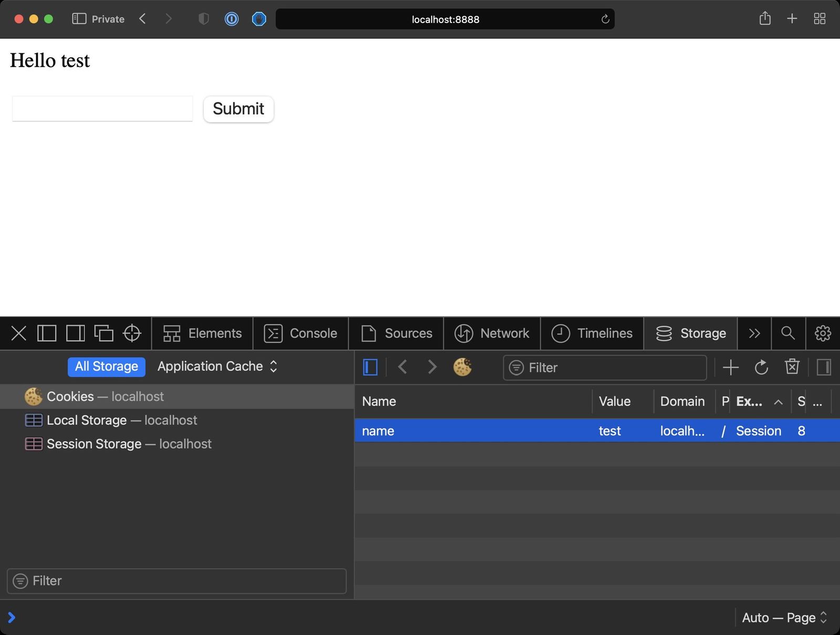This screenshot has width=840, height=635.
Task: Select Local Storage — localhost item
Action: pyautogui.click(x=121, y=420)
